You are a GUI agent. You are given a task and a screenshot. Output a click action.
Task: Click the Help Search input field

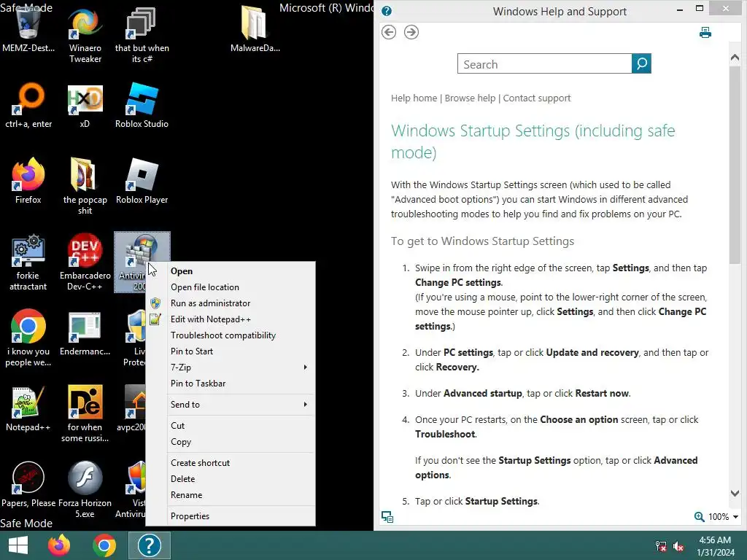[544, 64]
